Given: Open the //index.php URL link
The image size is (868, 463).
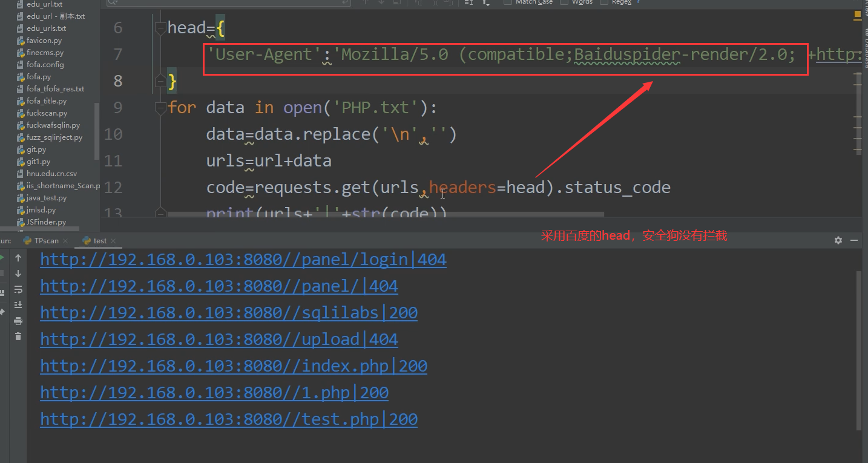Looking at the screenshot, I should (x=234, y=366).
